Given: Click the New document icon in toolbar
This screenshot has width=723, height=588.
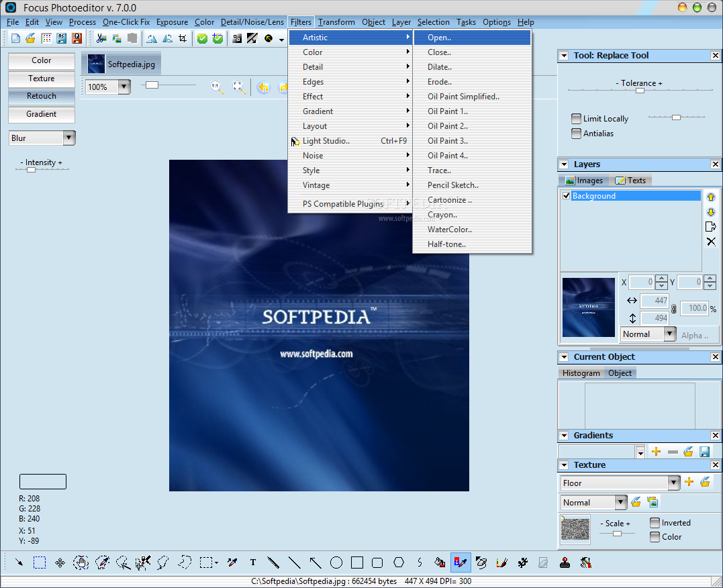Looking at the screenshot, I should pos(15,38).
